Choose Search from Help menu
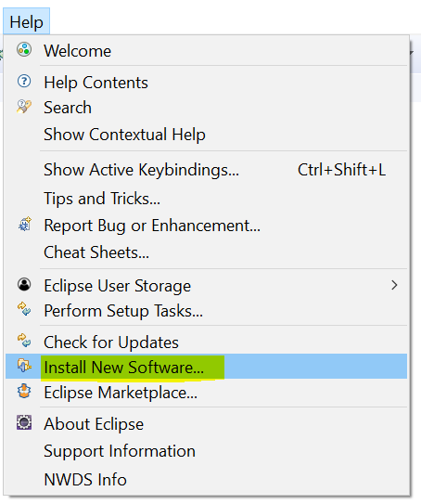This screenshot has height=504, width=421. tap(206, 108)
